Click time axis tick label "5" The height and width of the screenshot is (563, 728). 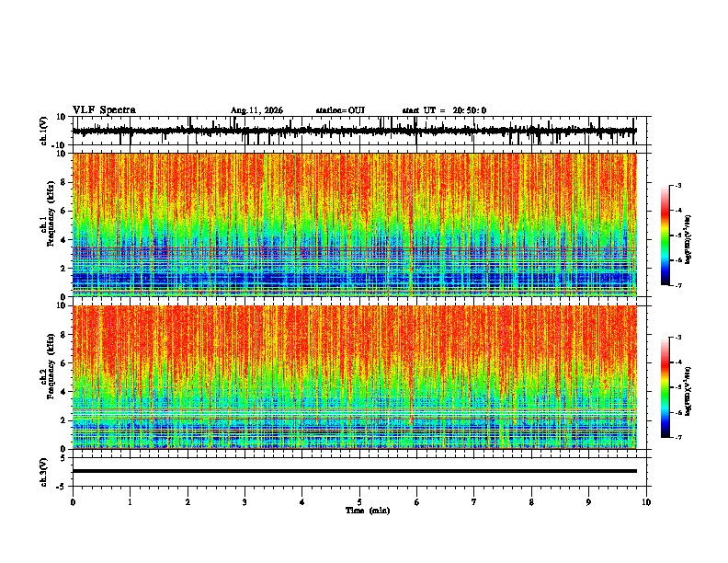(359, 502)
